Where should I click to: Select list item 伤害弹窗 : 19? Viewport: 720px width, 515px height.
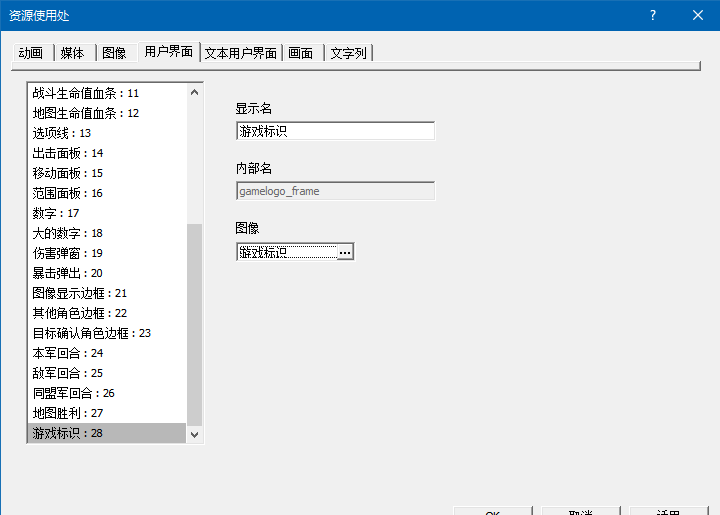point(107,253)
